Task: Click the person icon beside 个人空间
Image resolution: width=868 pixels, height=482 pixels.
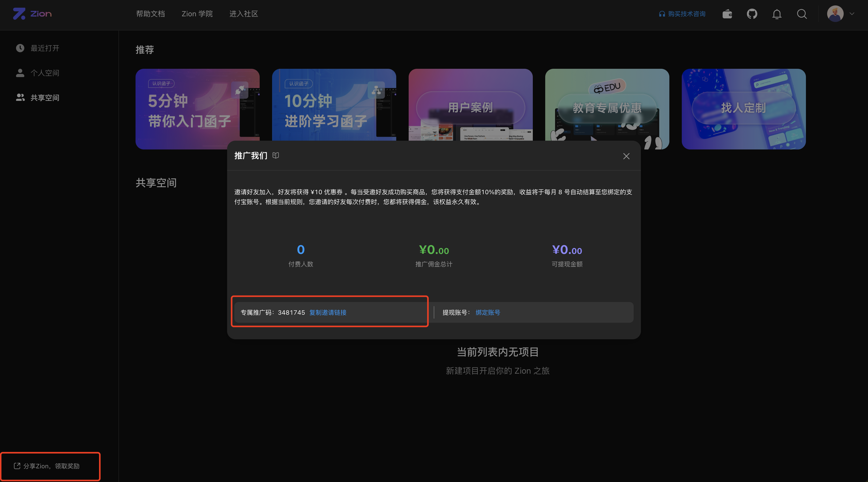Action: click(20, 73)
